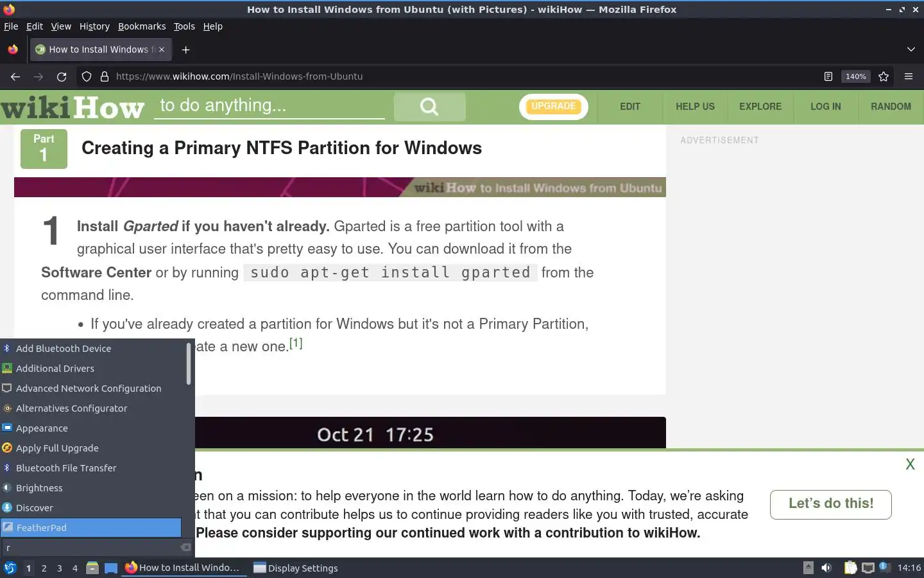
Task: Open the Edit menu
Action: coord(35,26)
